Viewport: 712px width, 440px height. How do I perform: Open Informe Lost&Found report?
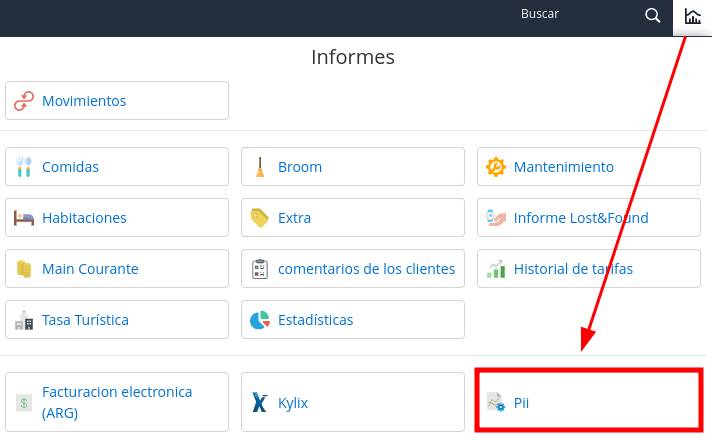(589, 218)
